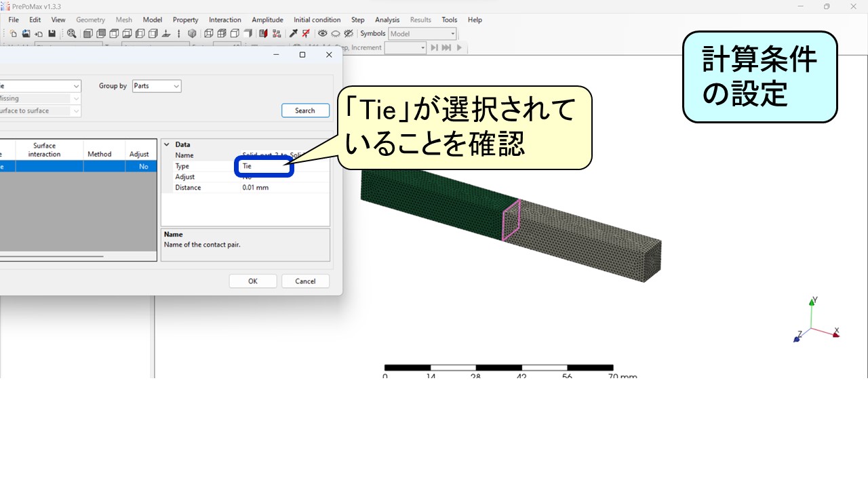The image size is (868, 488).
Task: Play next increment playback button
Action: pos(435,47)
